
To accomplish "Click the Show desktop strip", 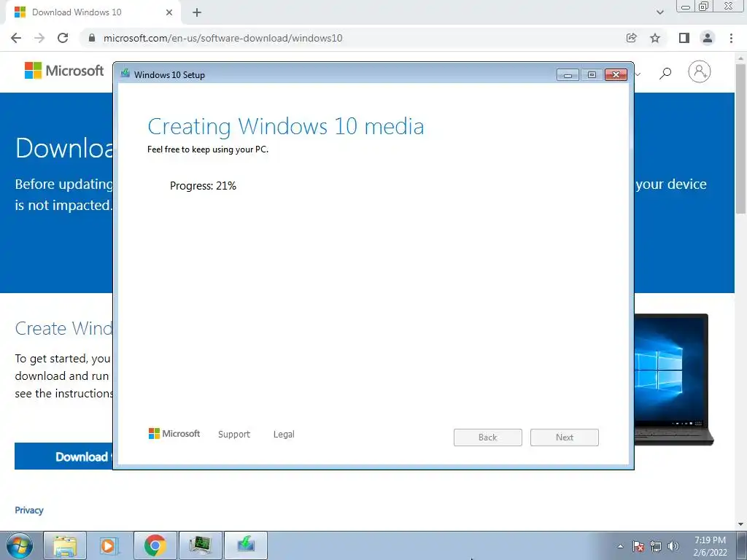I will pos(741,545).
